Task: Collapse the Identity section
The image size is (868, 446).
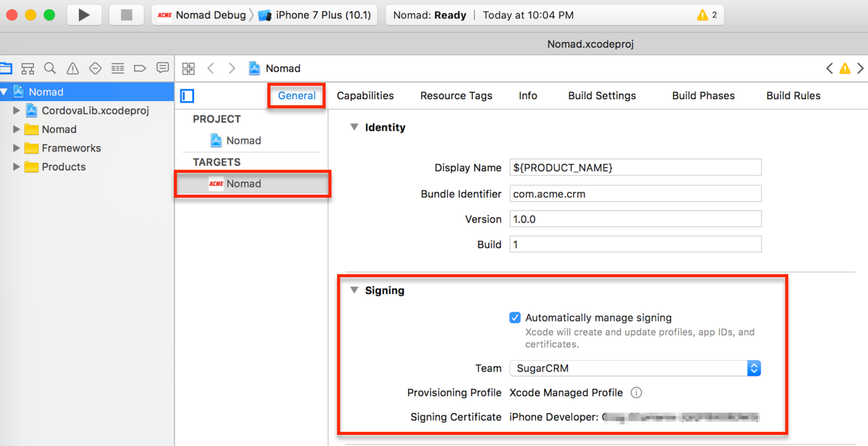Action: click(354, 127)
